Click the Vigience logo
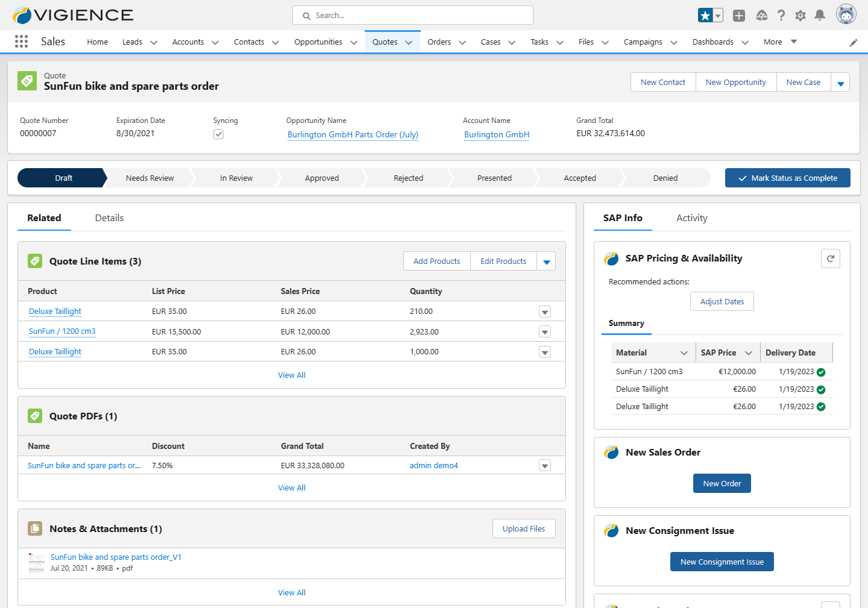 [74, 15]
